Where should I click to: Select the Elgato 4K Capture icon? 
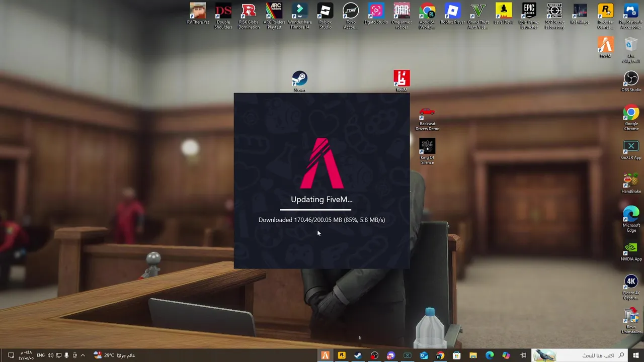(631, 288)
